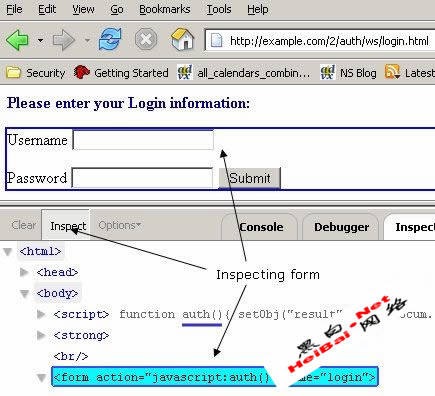
Task: Switch to the Debugger tab
Action: click(x=341, y=227)
